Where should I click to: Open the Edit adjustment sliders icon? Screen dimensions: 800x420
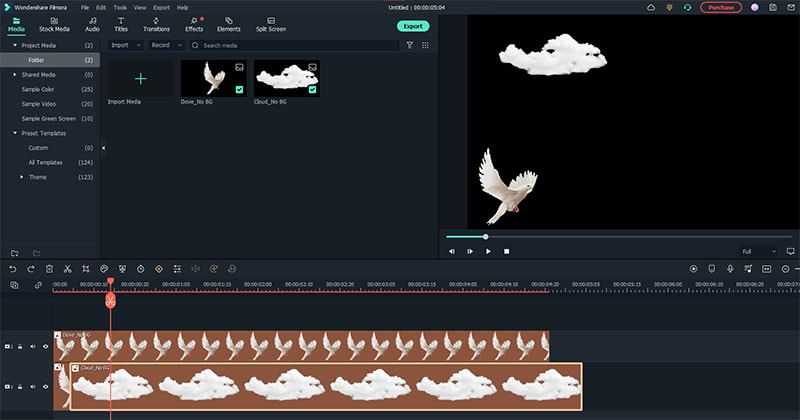177,269
